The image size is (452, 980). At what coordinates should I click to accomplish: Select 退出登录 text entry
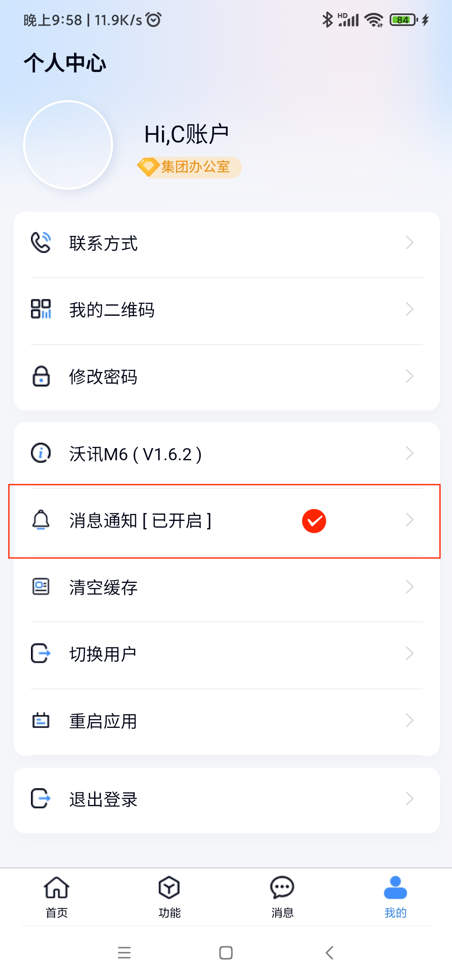point(103,799)
